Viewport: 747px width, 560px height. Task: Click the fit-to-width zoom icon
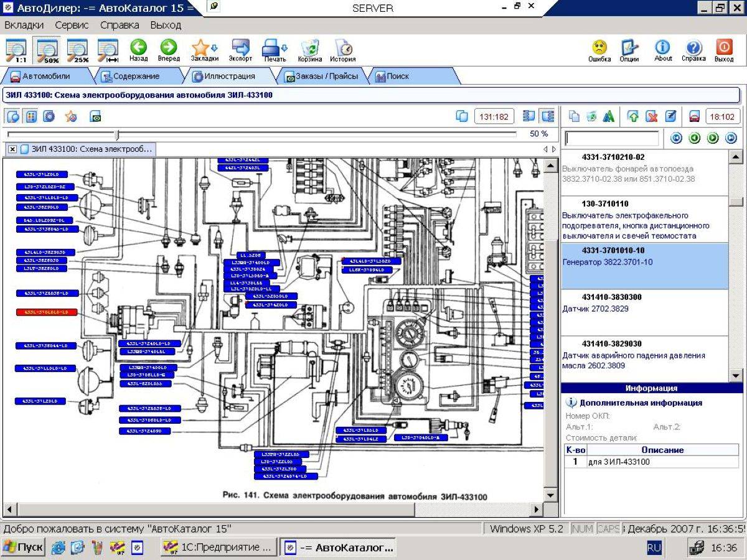[x=108, y=50]
